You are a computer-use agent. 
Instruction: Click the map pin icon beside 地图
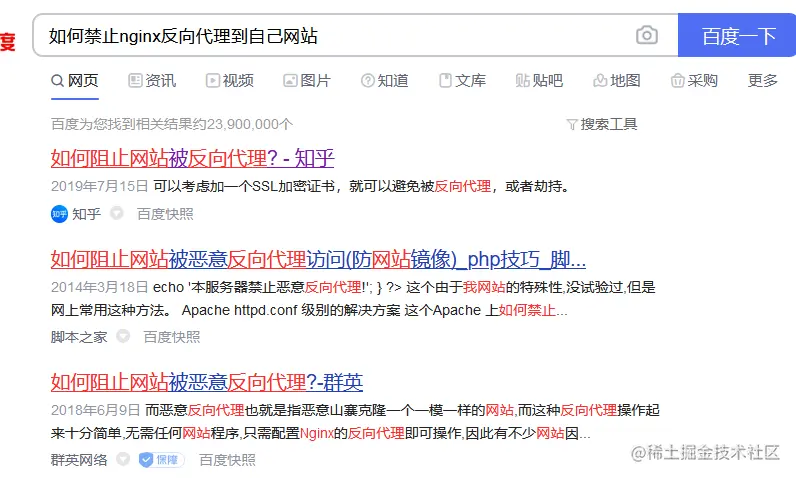[x=600, y=80]
